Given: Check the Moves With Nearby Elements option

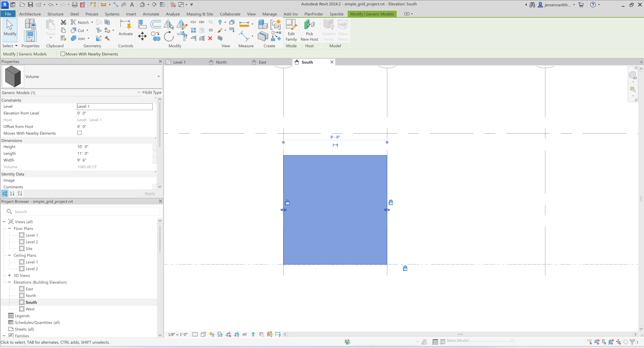Looking at the screenshot, I should (x=63, y=54).
